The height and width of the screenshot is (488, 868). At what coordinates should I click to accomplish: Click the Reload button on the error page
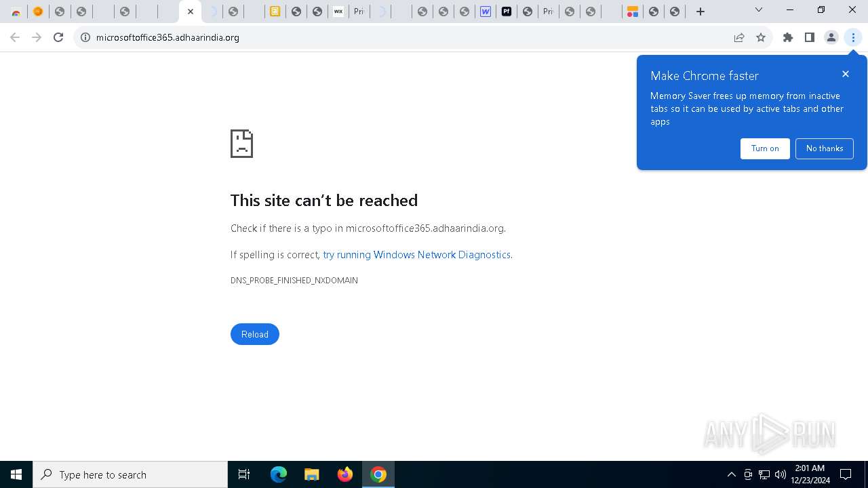pos(254,334)
